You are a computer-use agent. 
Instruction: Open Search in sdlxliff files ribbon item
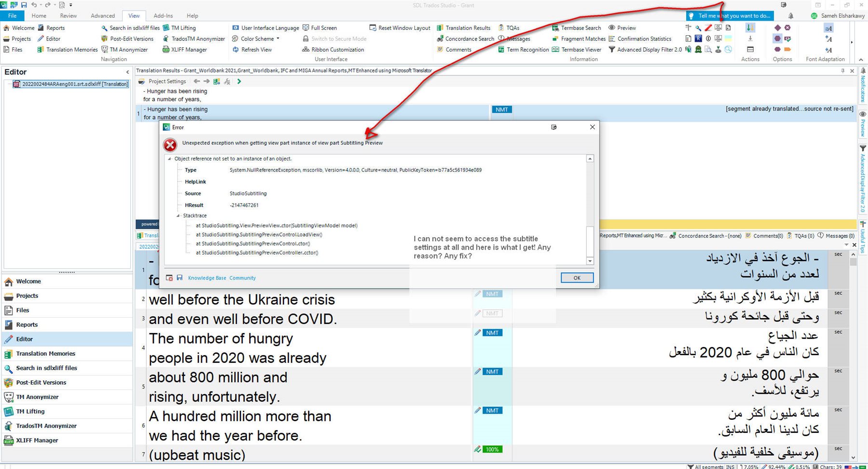[130, 28]
